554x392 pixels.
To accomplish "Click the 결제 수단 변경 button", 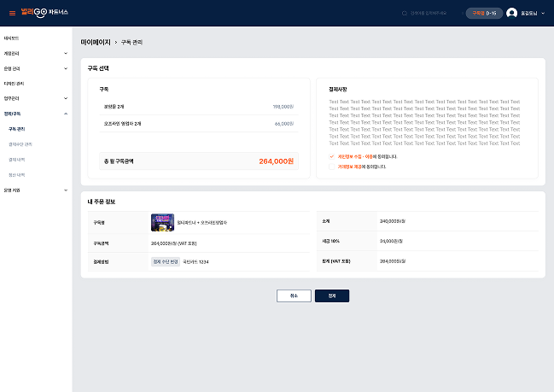I will point(166,261).
